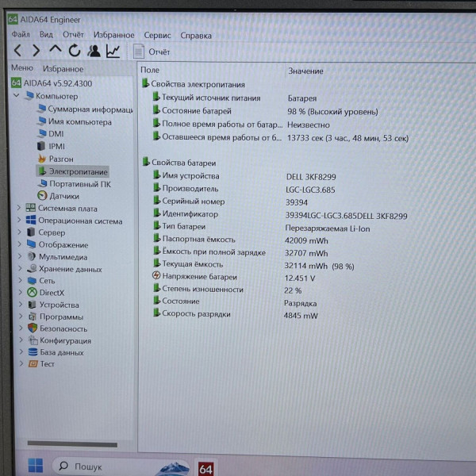
Task: Click the AIDA64 taskbar icon
Action: pyautogui.click(x=205, y=469)
